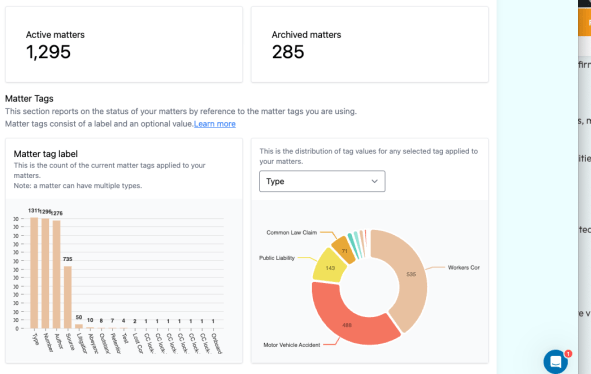
Task: Click the 285 archived matters value
Action: (288, 52)
